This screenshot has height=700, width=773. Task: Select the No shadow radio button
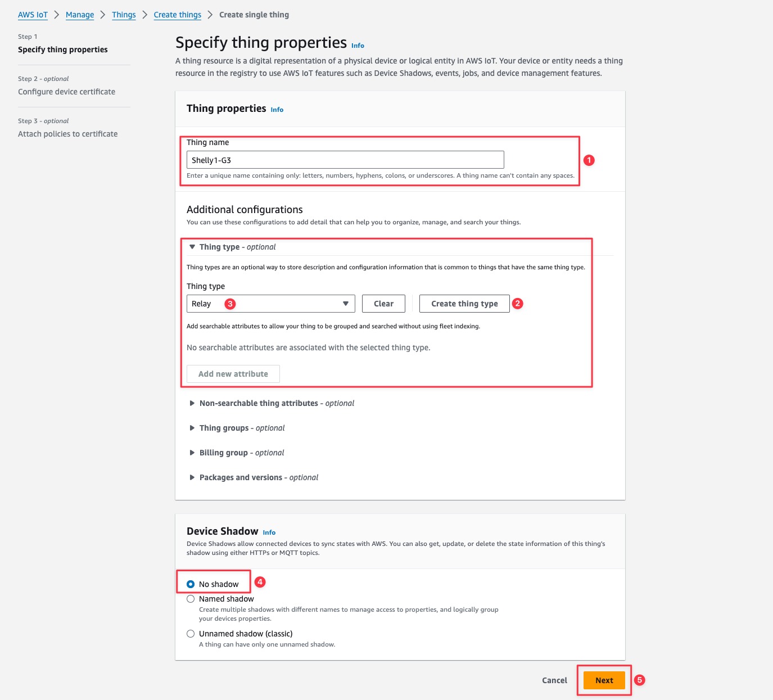[x=191, y=584]
